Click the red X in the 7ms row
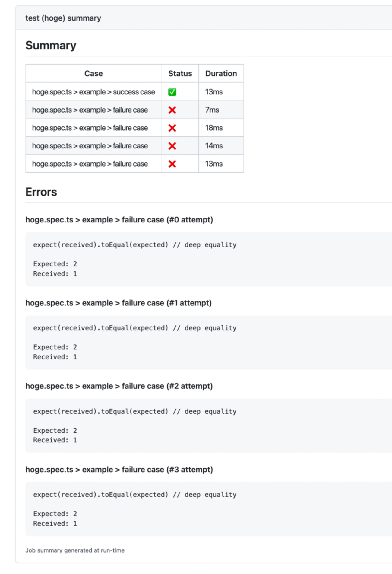Image resolution: width=392 pixels, height=574 pixels. pos(172,110)
